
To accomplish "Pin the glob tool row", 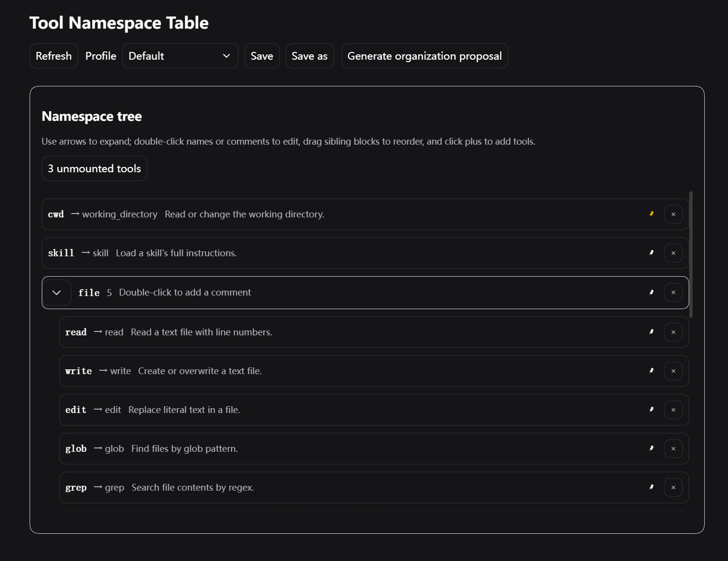I will tap(651, 448).
